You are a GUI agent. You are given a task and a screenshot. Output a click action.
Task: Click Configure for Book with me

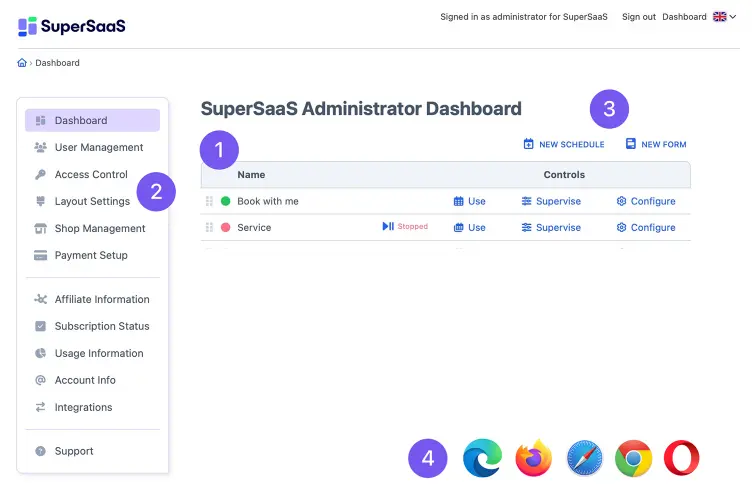pos(646,201)
